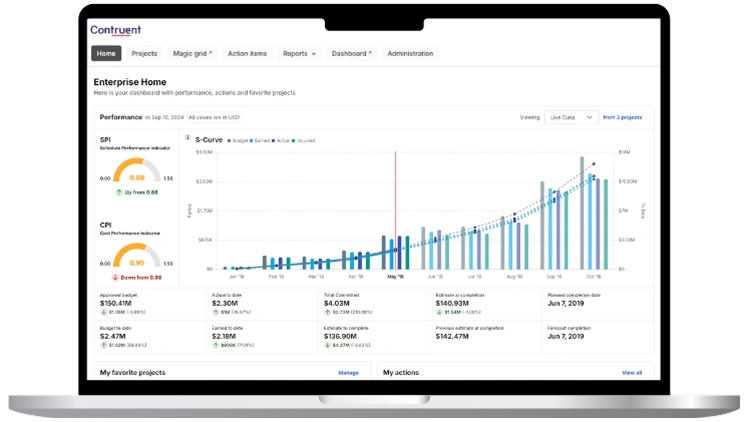
Task: Go to the Administration tab
Action: click(x=410, y=54)
